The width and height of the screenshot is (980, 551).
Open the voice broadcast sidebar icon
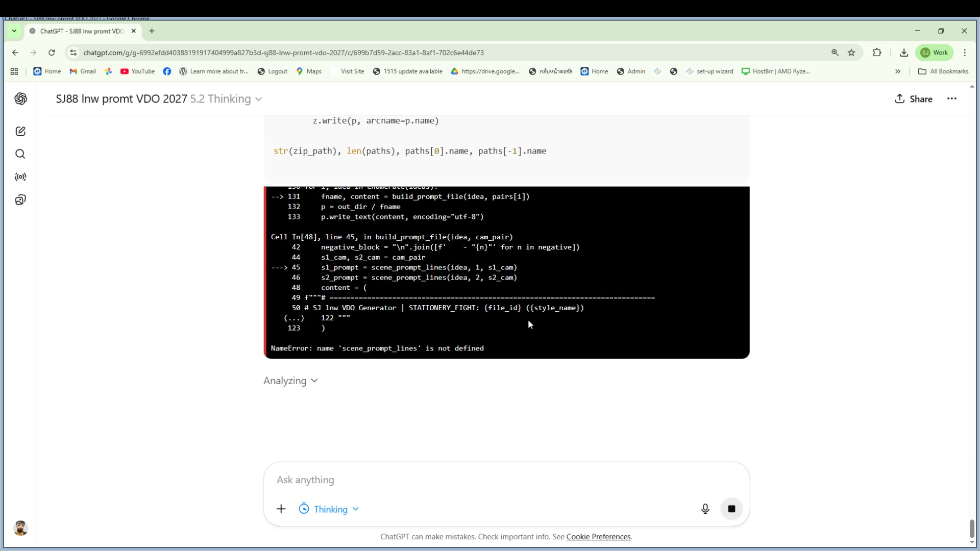click(20, 177)
